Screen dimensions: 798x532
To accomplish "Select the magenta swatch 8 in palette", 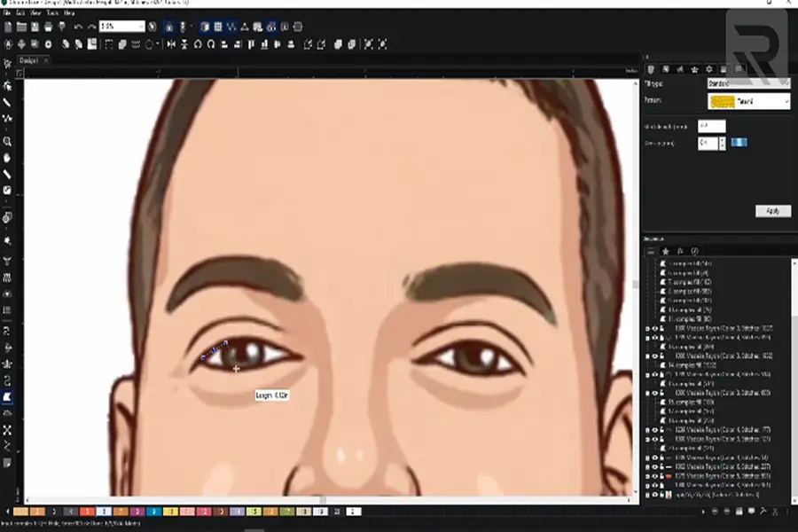I will [137, 512].
